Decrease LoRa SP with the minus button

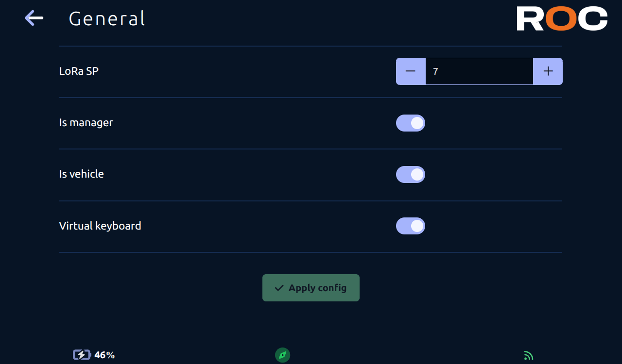(411, 71)
